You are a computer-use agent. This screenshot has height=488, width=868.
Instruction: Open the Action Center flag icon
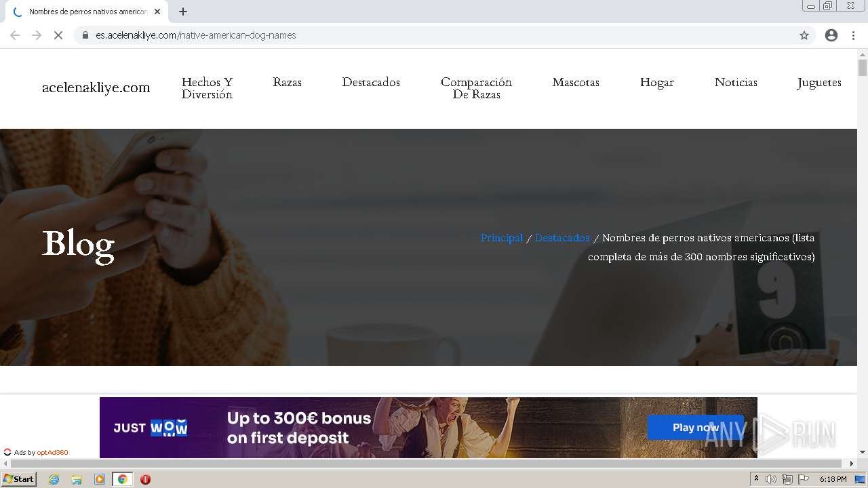click(804, 479)
